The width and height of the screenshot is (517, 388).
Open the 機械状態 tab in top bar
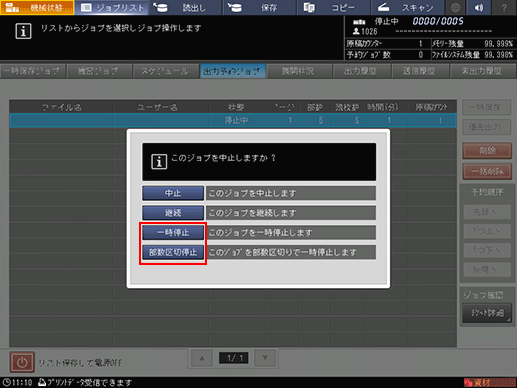(x=37, y=7)
